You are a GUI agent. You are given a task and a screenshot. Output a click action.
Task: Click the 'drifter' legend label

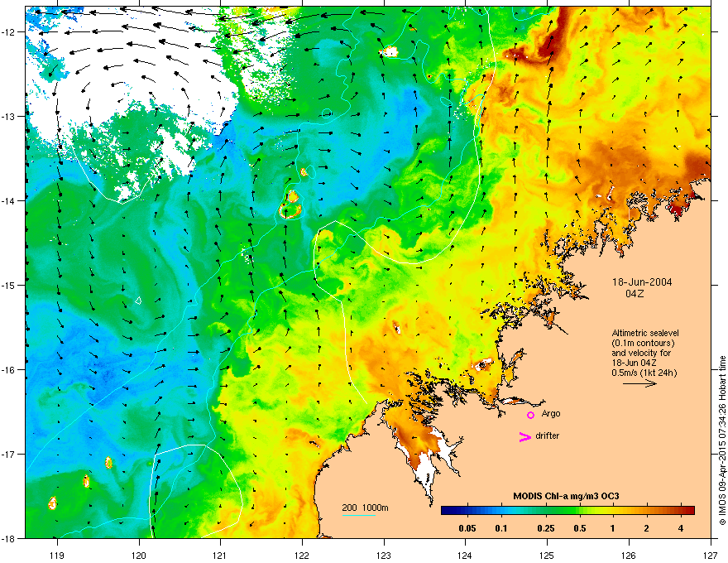click(x=548, y=435)
